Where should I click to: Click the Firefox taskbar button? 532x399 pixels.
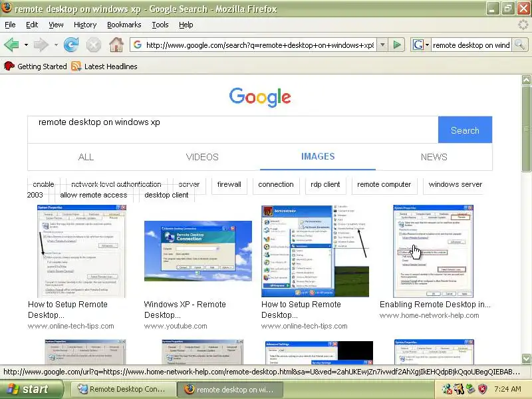pyautogui.click(x=230, y=389)
